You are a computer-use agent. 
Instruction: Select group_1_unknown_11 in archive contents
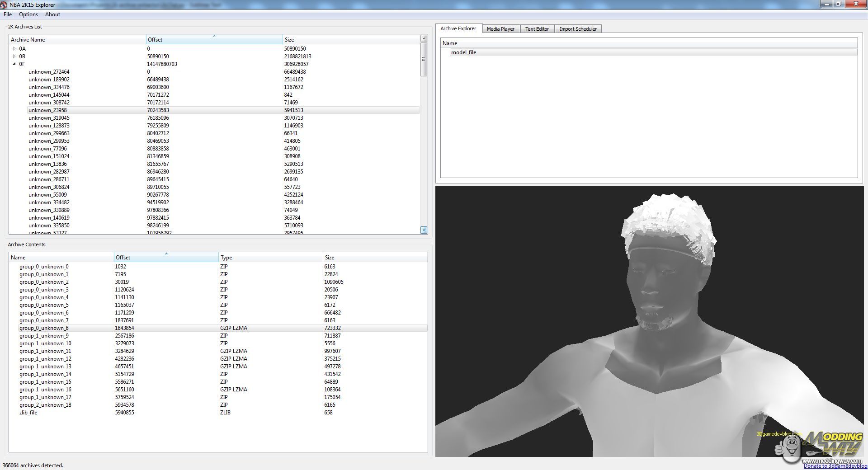[x=45, y=351]
